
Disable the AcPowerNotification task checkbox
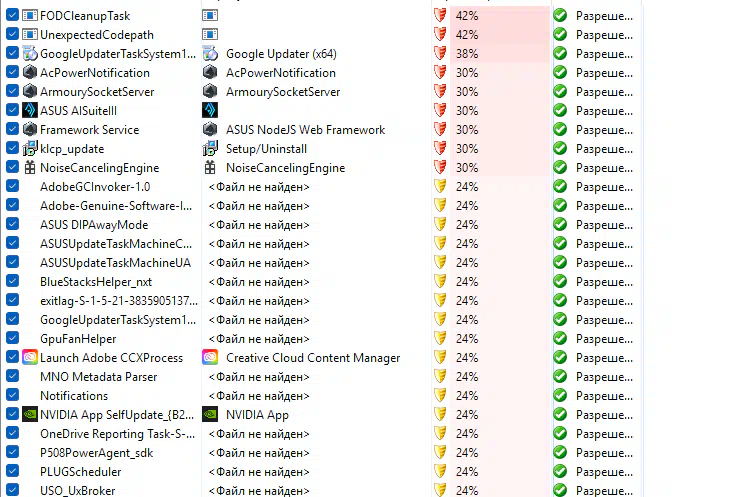[12, 72]
